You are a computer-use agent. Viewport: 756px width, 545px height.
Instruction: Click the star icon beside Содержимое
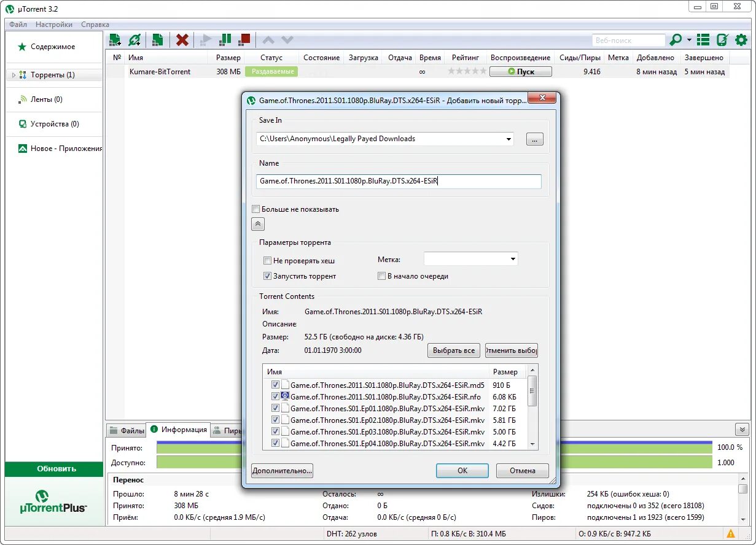22,47
